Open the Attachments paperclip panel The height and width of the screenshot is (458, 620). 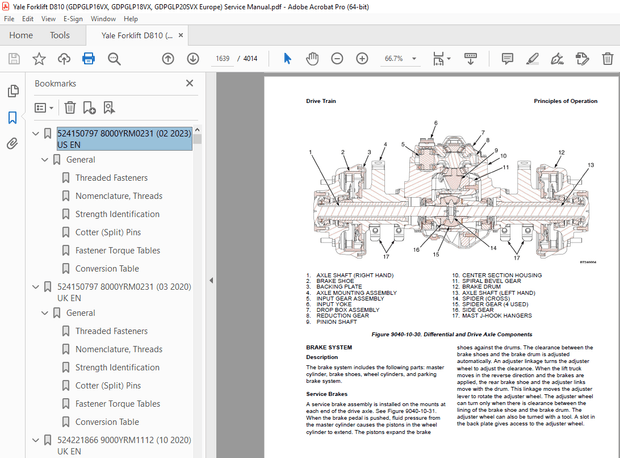(x=13, y=143)
